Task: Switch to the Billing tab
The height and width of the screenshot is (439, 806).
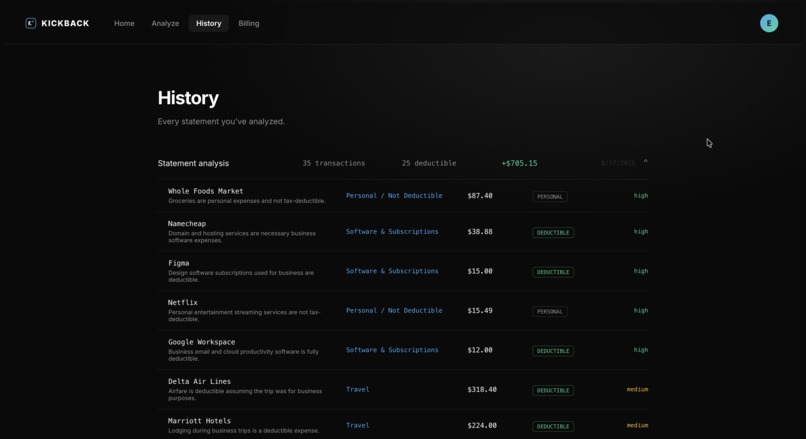Action: (249, 23)
